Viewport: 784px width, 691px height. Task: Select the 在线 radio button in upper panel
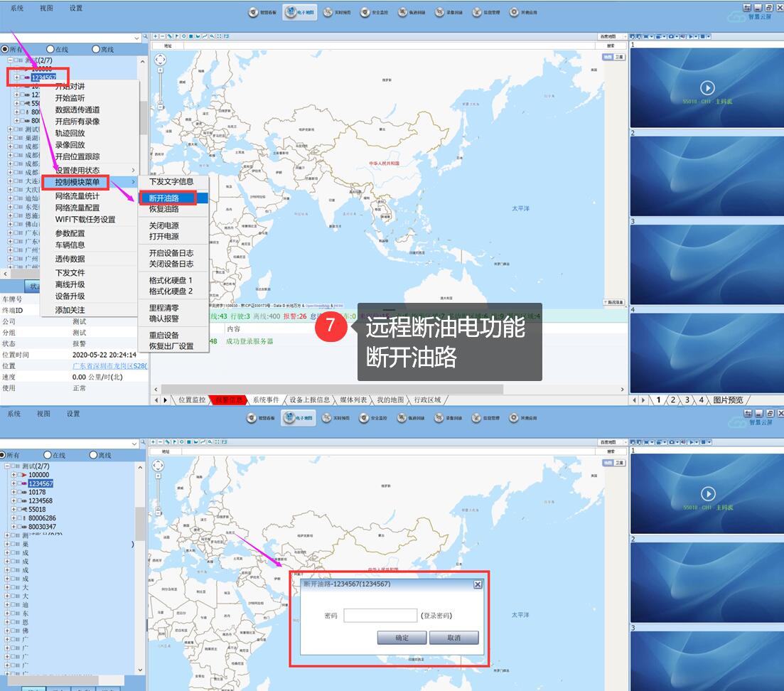tap(50, 49)
